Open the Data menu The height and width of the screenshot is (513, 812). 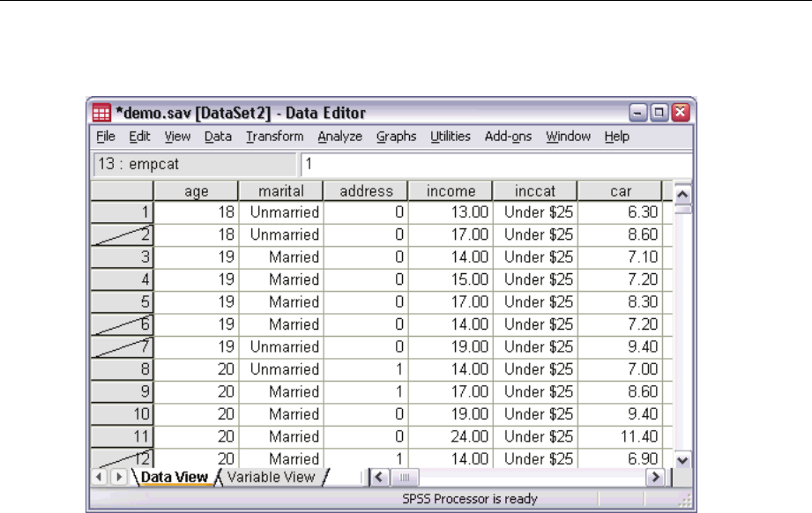click(218, 136)
